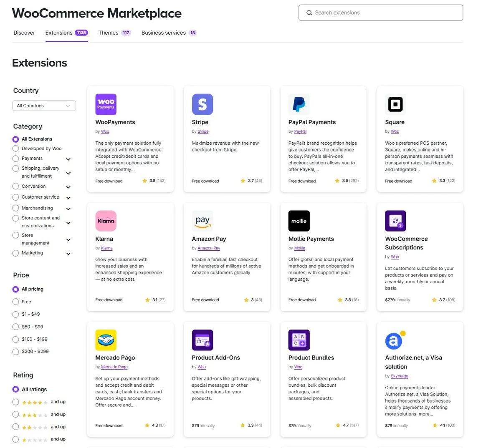Select the two stars and up rating

(15, 427)
